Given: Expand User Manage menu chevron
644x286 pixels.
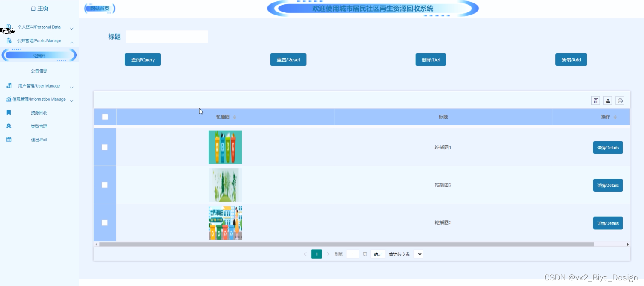Looking at the screenshot, I should 72,88.
